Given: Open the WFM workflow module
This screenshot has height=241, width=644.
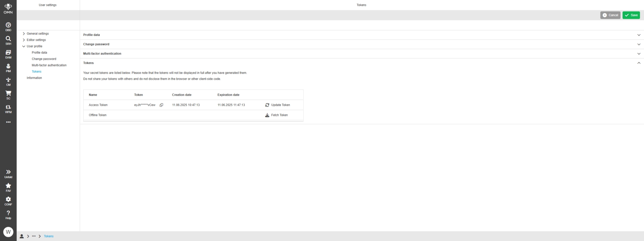Looking at the screenshot, I should (8, 109).
